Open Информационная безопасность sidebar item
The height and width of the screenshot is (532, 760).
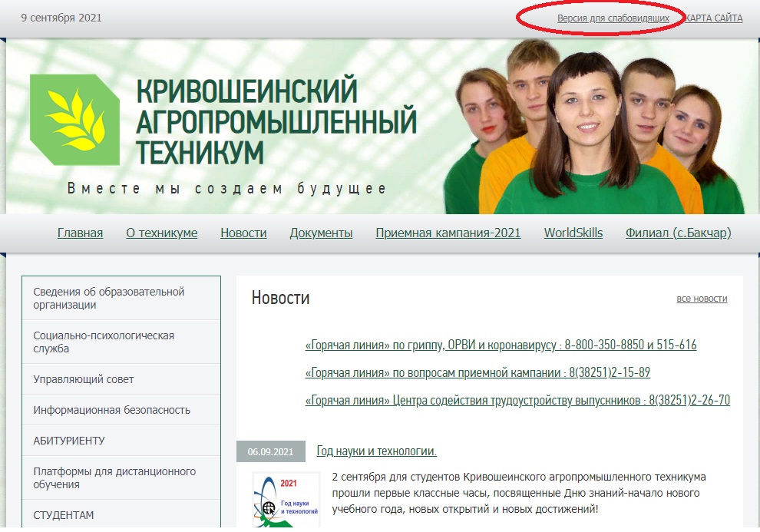click(x=121, y=410)
